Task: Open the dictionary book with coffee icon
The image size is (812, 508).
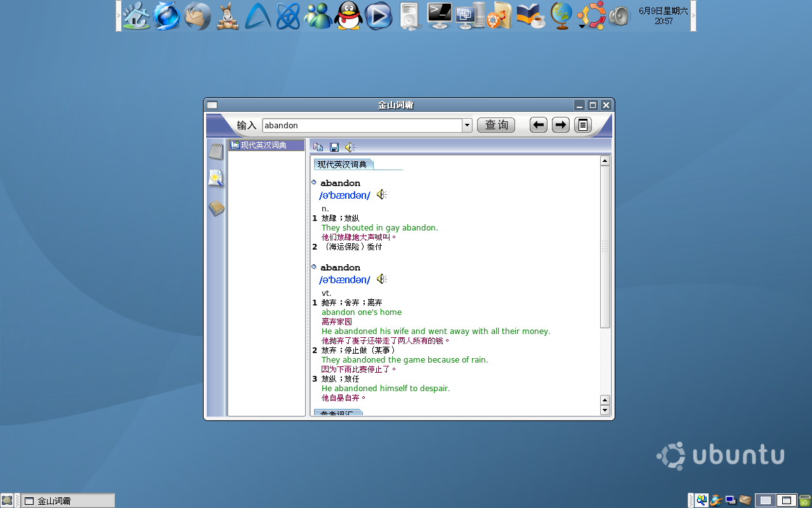Action: tap(531, 16)
